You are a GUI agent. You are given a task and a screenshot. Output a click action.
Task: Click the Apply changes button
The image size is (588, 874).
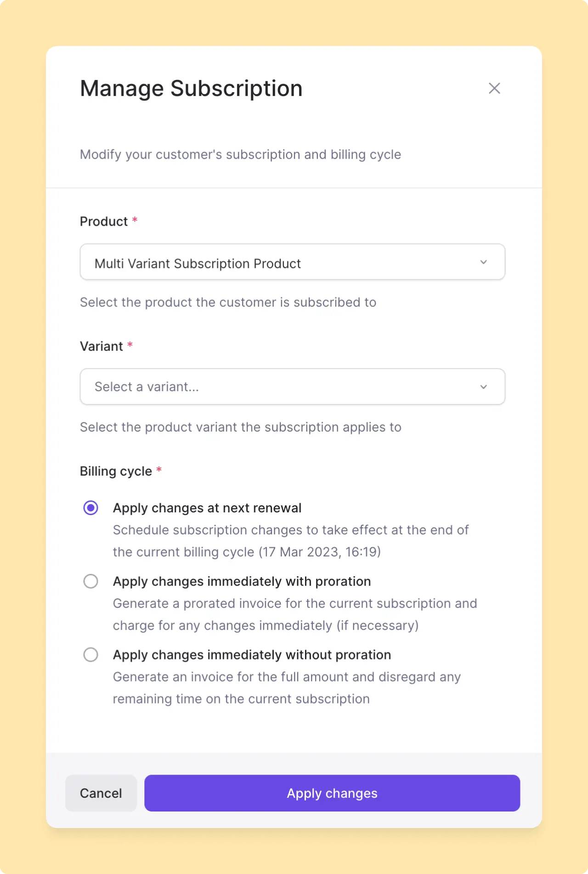click(x=332, y=793)
